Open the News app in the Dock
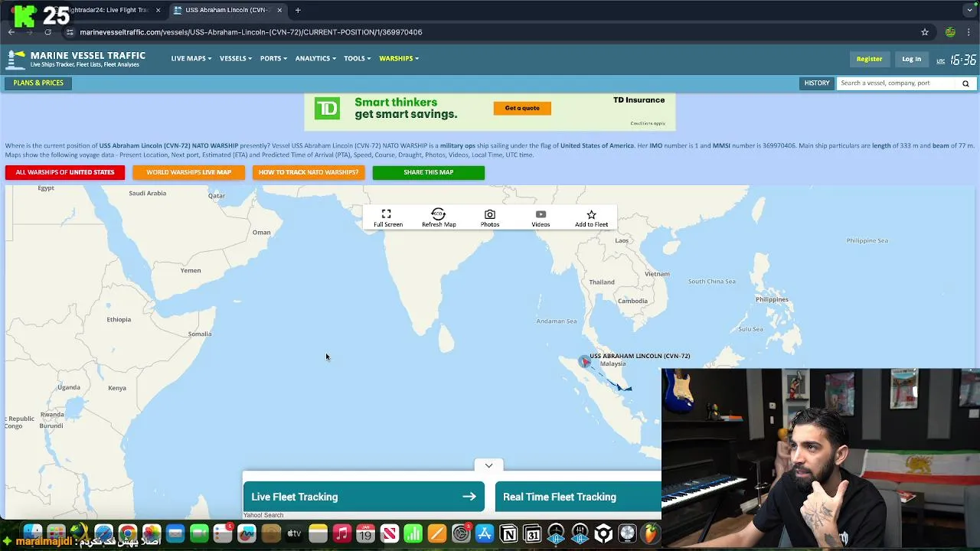Viewport: 980px width, 551px height. [x=390, y=533]
